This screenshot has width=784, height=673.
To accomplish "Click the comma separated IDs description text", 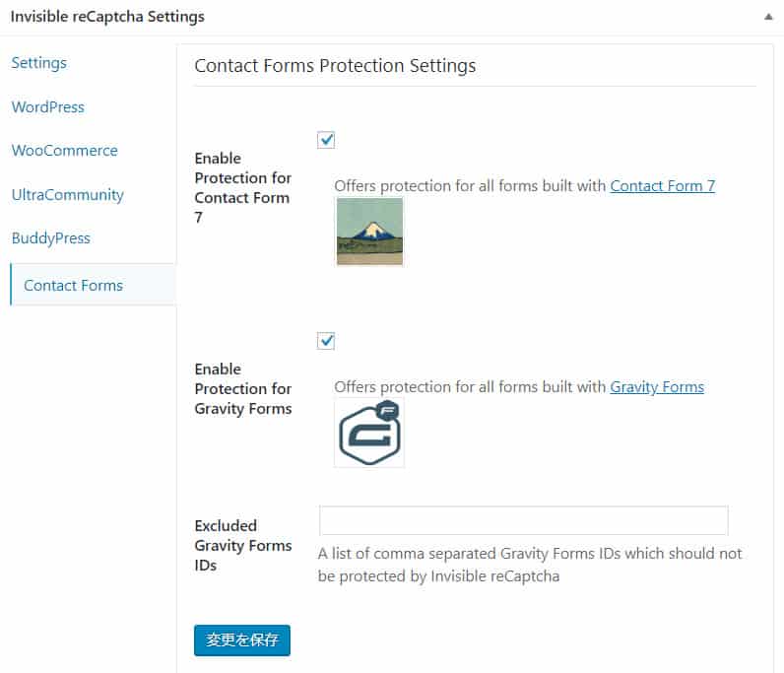I will point(530,565).
